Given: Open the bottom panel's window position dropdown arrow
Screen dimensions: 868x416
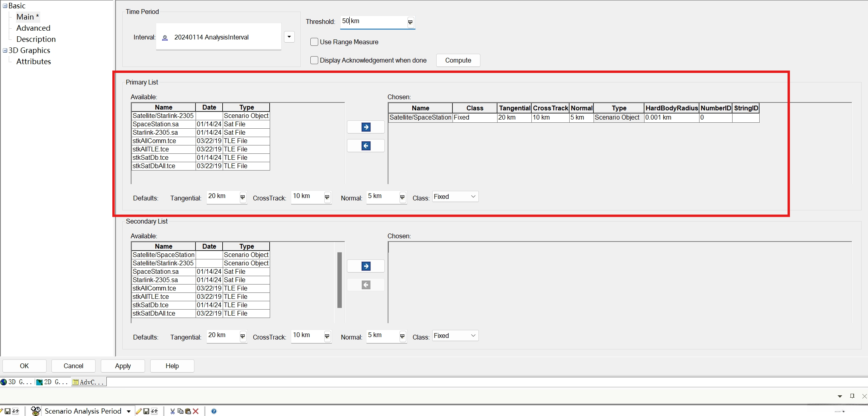Looking at the screenshot, I should (x=840, y=396).
